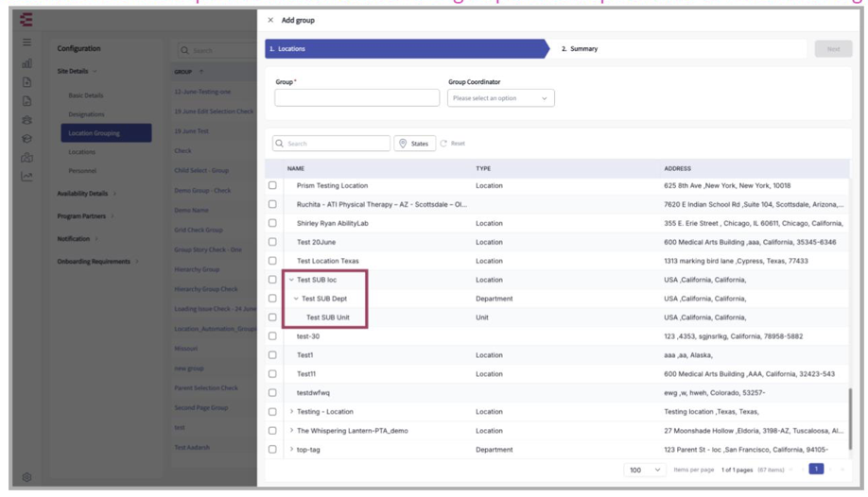The height and width of the screenshot is (497, 868).
Task: Collapse the Test SUB loc tree row
Action: click(x=291, y=280)
